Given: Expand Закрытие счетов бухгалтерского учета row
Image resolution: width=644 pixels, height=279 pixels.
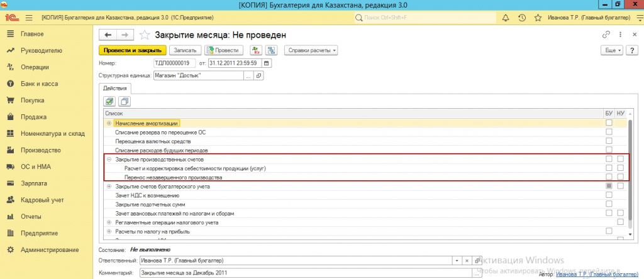Looking at the screenshot, I should pos(109,186).
